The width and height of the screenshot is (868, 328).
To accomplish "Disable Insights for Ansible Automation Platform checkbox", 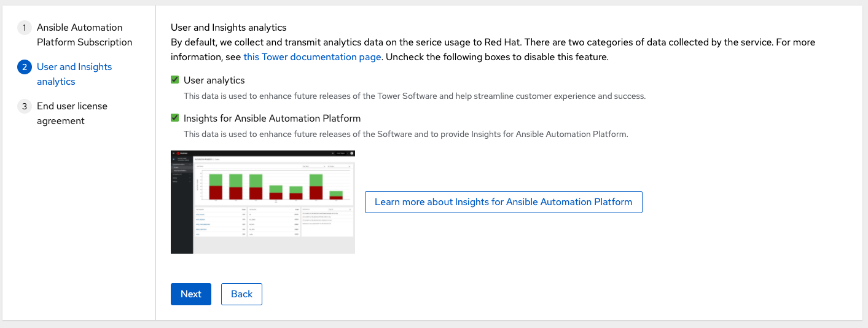I will 175,118.
